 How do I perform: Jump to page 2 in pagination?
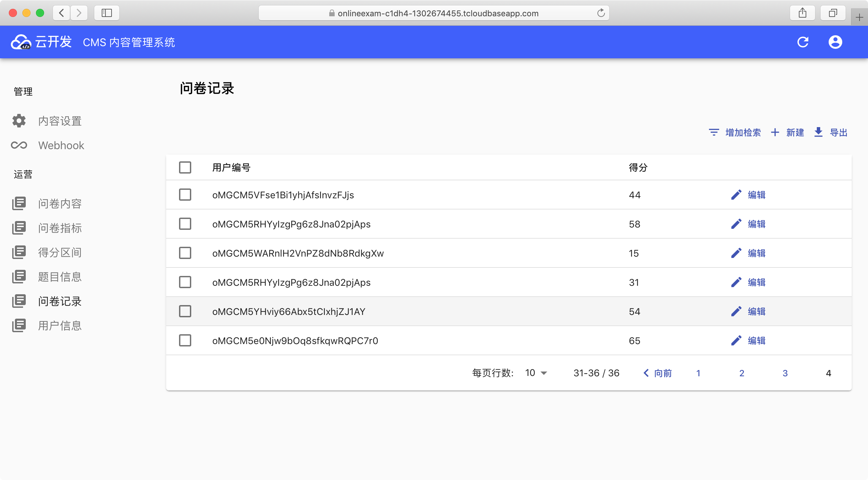[742, 373]
